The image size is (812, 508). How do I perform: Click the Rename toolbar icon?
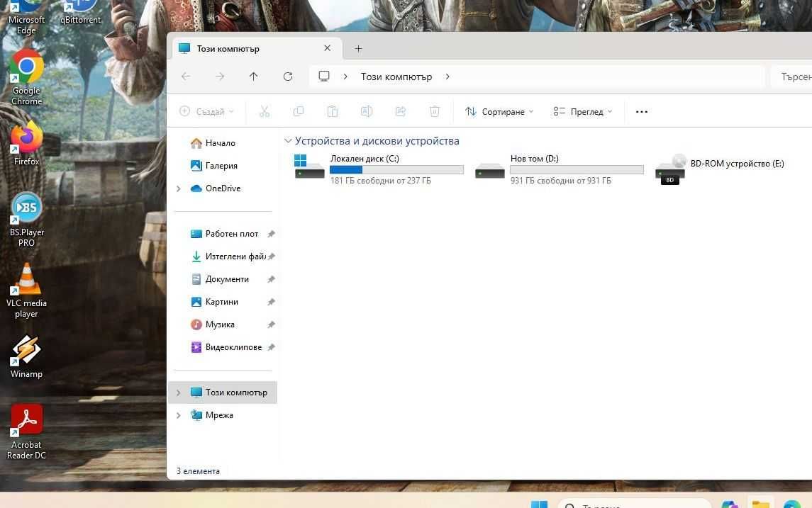tap(366, 111)
